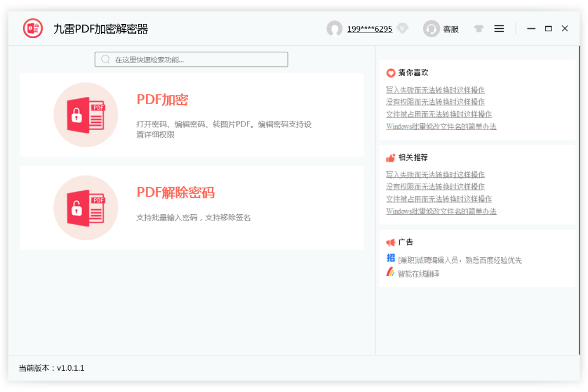The height and width of the screenshot is (392, 588).
Task: Click the 智能在线翻译 ad link
Action: [x=419, y=274]
